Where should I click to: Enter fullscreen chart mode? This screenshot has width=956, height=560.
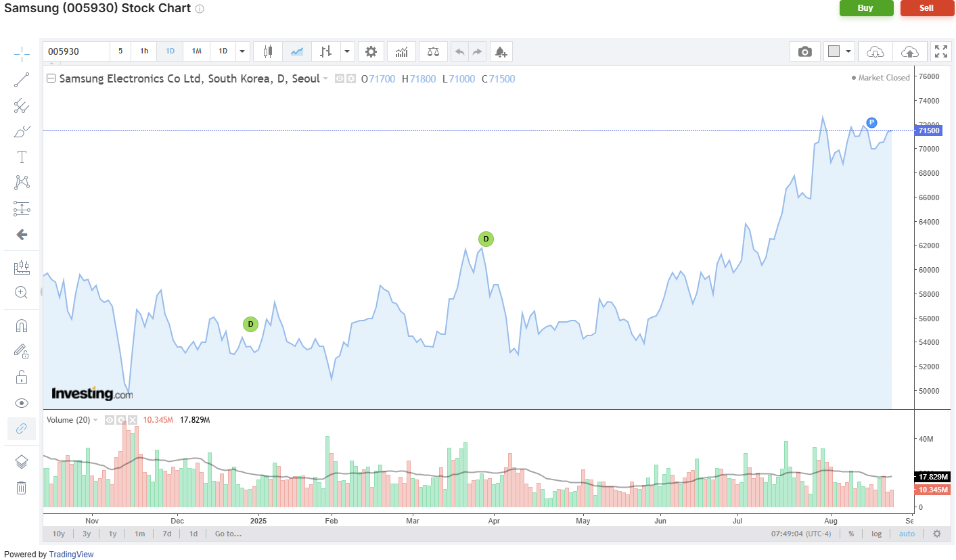coord(940,51)
